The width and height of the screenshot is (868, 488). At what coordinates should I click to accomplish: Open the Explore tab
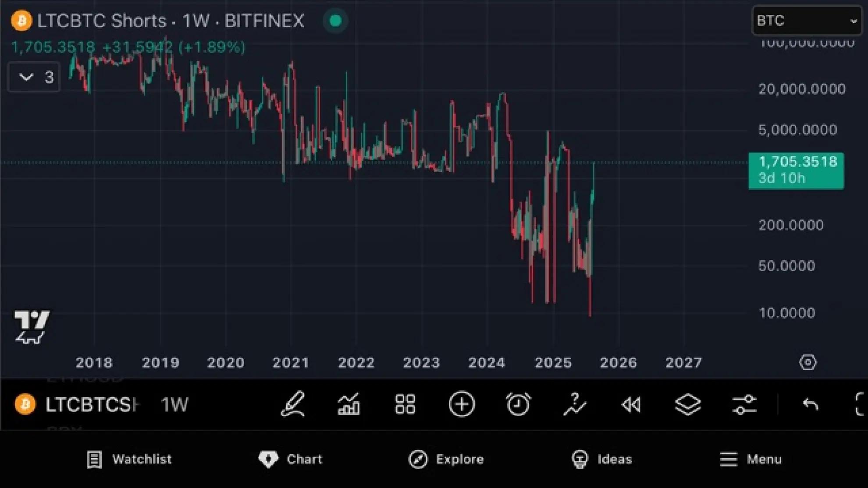click(x=446, y=459)
